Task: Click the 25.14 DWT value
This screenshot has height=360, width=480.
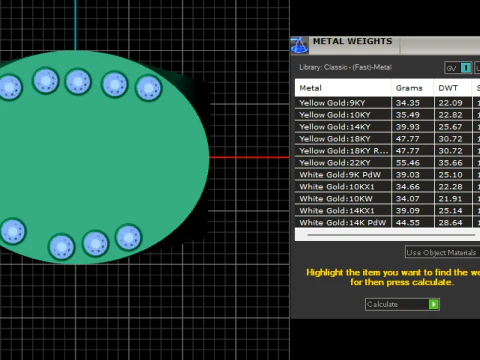Action: click(450, 211)
